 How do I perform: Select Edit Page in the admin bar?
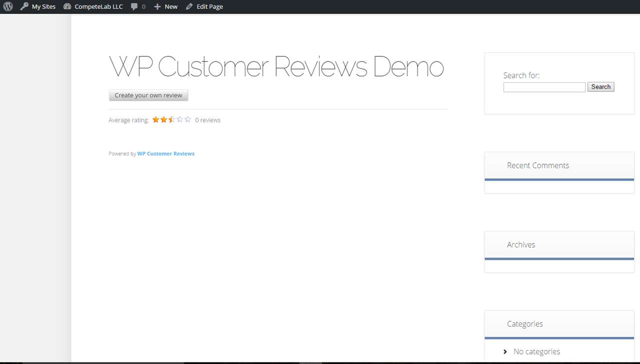pos(209,6)
